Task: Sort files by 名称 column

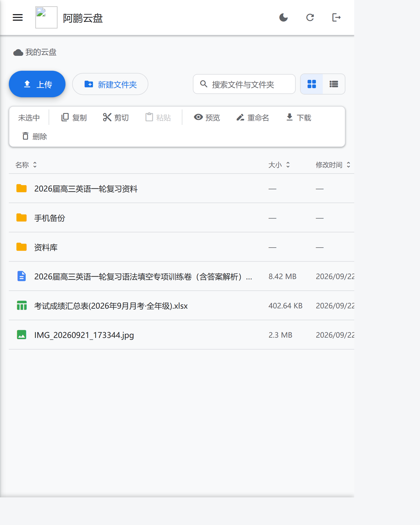Action: point(26,165)
